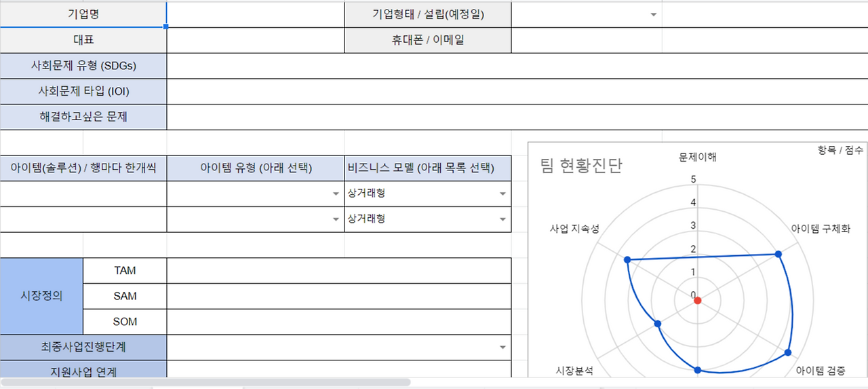Select the 최종사업진행단계 label cell
This screenshot has height=389, width=868.
tap(83, 348)
